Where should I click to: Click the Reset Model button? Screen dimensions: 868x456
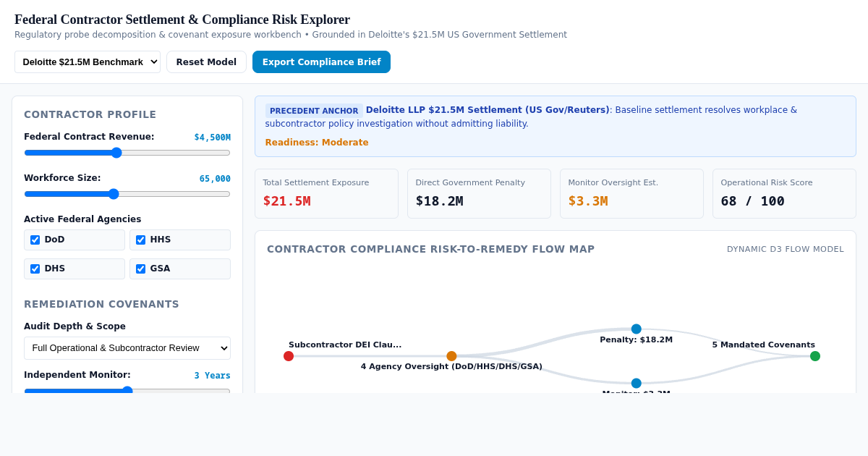click(206, 62)
